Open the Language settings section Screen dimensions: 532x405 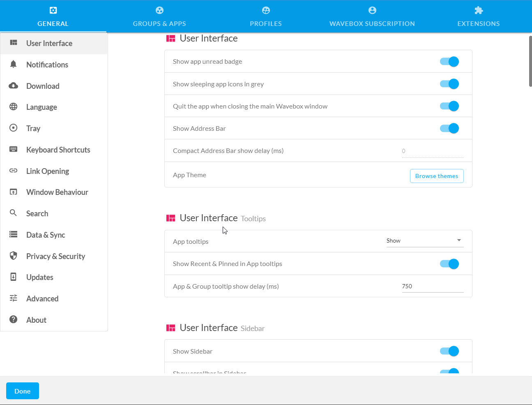coord(54,107)
